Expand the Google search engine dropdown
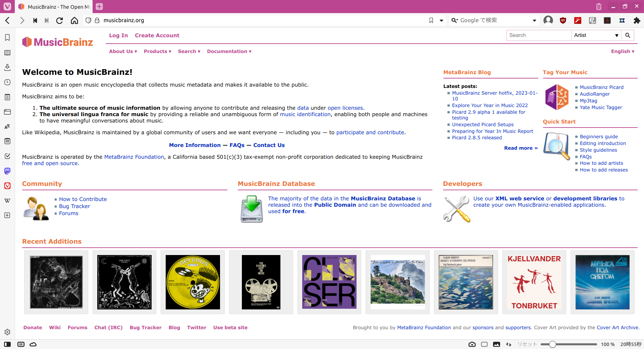 pyautogui.click(x=534, y=20)
